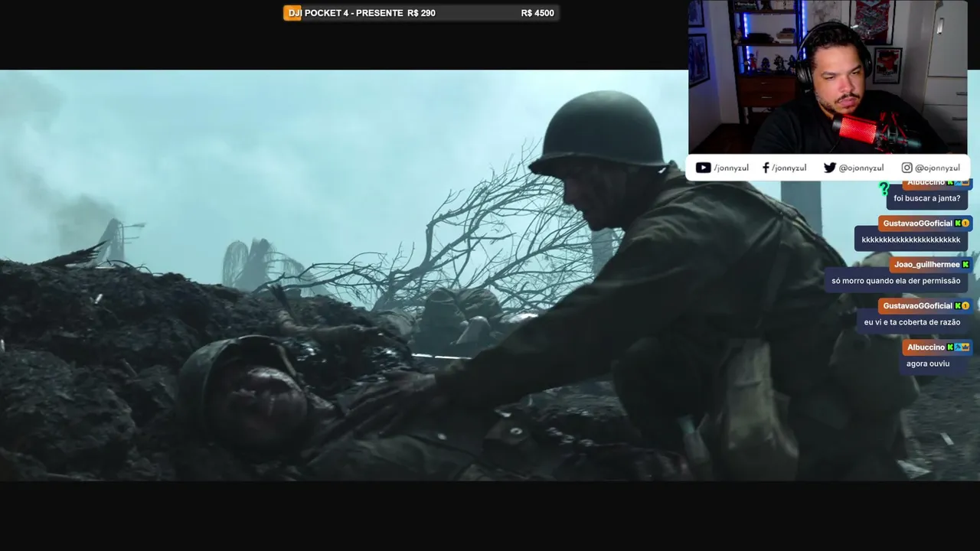The width and height of the screenshot is (980, 551).
Task: Click the Facebook icon in the social bar
Action: pyautogui.click(x=766, y=168)
